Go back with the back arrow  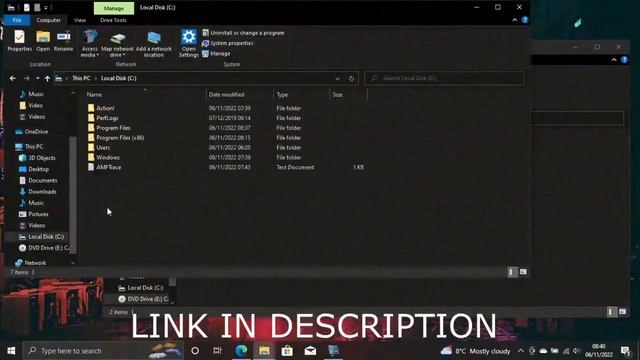(13, 78)
